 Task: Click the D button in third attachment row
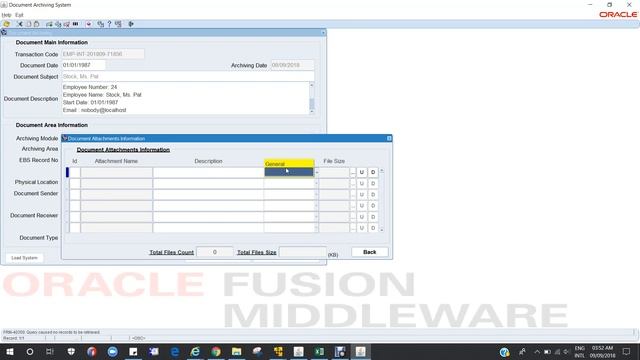pos(373,195)
